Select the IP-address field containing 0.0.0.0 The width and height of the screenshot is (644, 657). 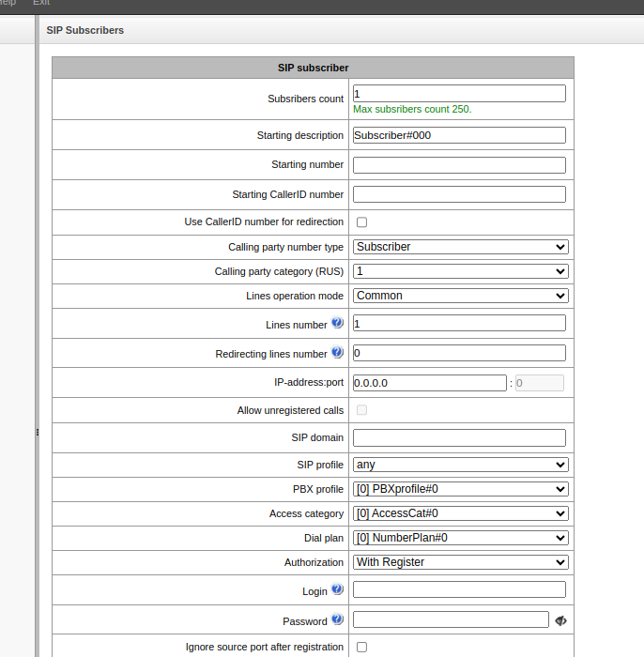click(x=429, y=383)
